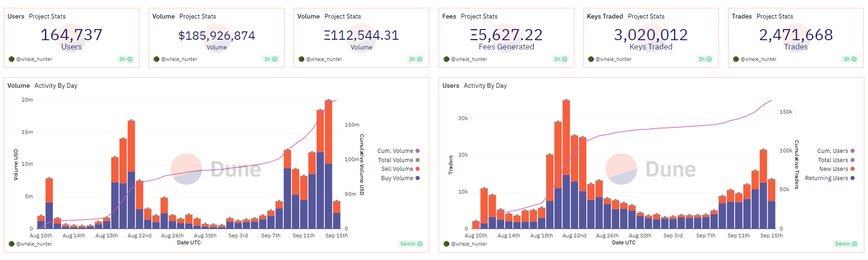Screen dimensions: 868x260
Task: Click the 54min refresh icon on the Users chart
Action: pyautogui.click(x=855, y=244)
